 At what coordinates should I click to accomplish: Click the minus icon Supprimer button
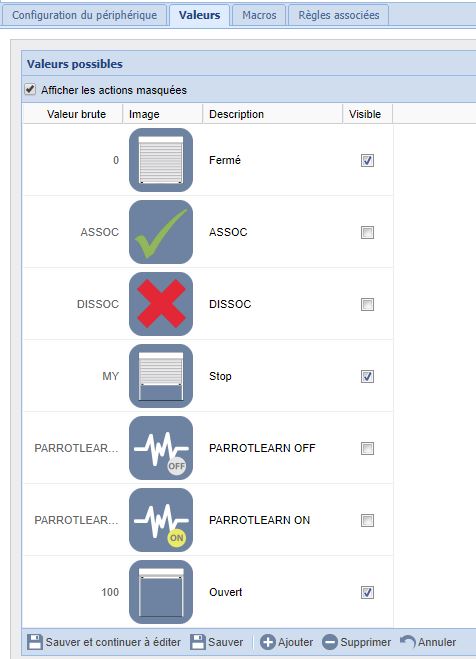(330, 642)
